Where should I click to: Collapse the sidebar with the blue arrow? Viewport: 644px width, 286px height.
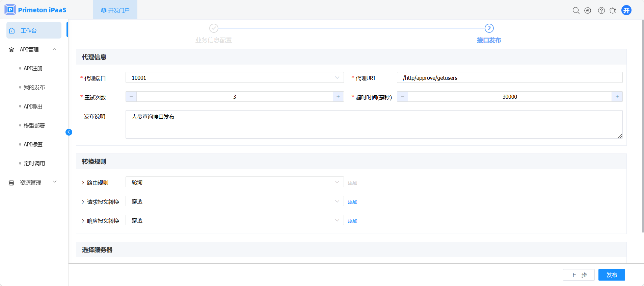click(69, 132)
